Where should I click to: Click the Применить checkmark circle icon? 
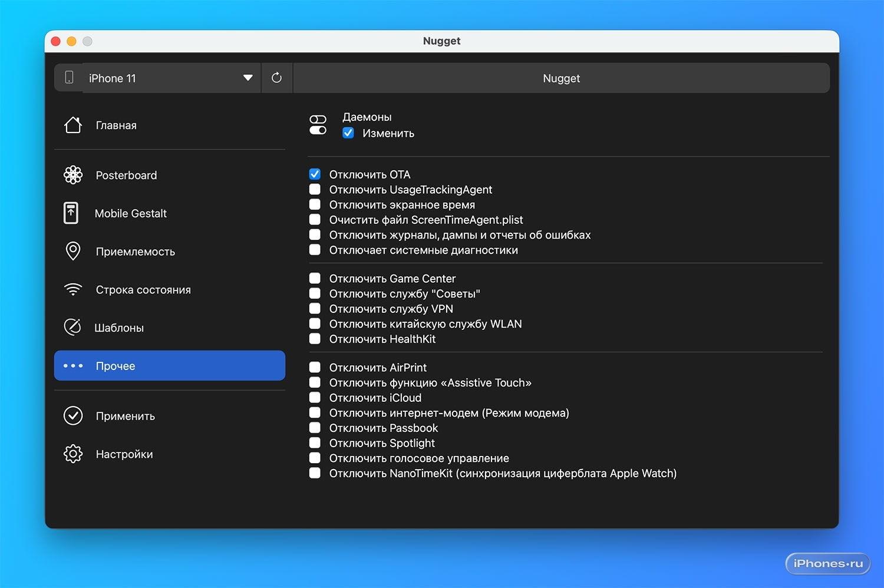(73, 416)
